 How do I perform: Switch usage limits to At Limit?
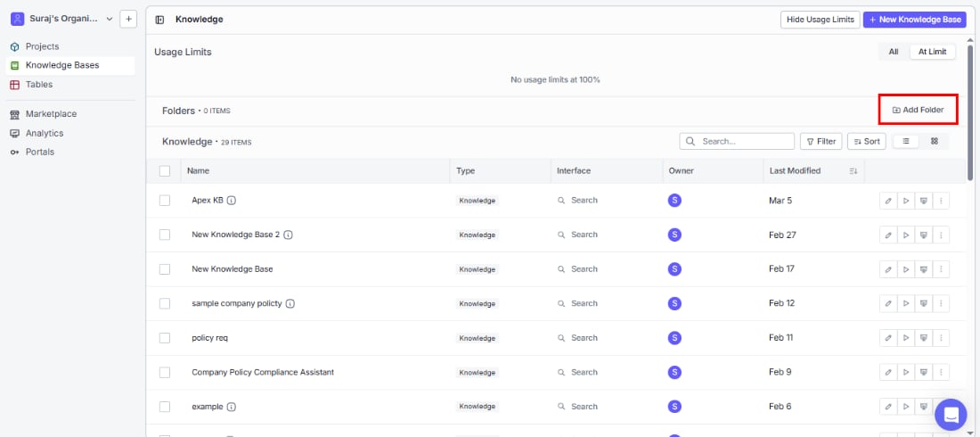(932, 52)
